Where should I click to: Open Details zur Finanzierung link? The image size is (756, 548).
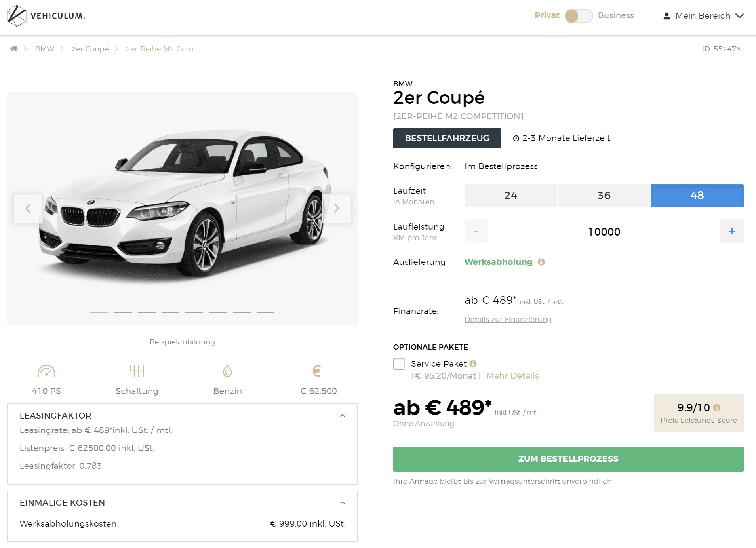tap(508, 319)
